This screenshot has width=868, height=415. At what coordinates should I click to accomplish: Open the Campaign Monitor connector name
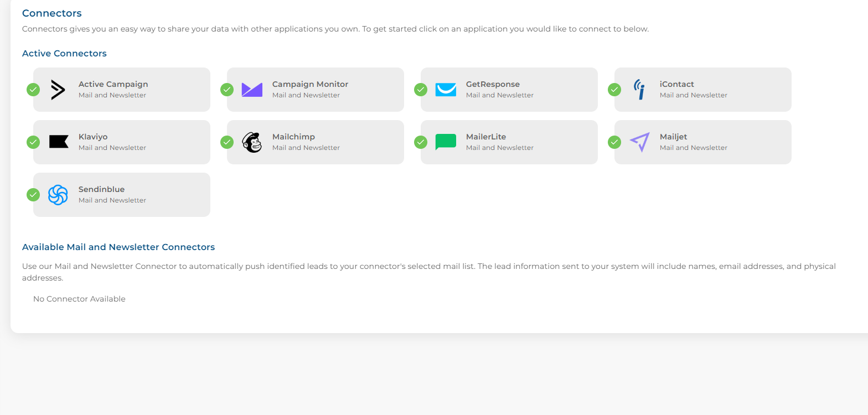point(310,84)
